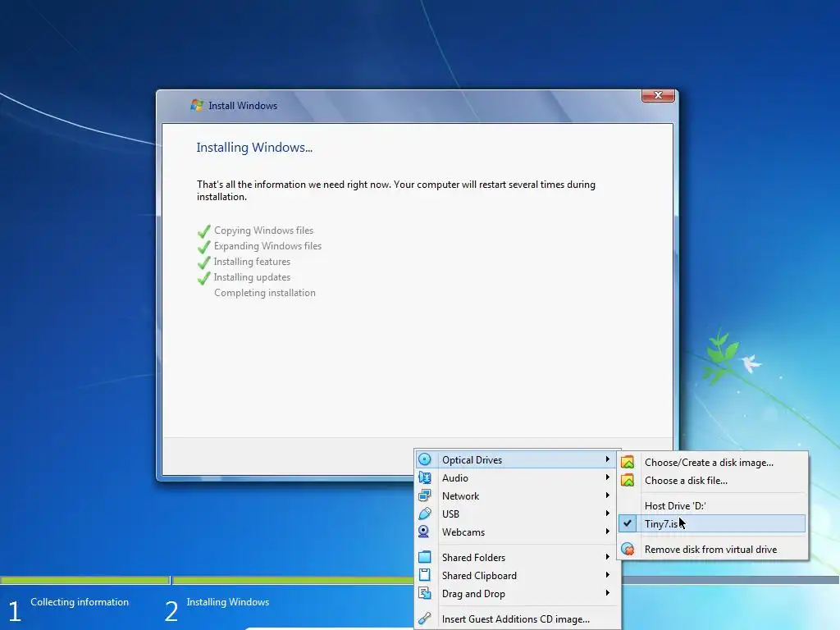Expand the Webcams submenu arrow
The width and height of the screenshot is (840, 630).
pyautogui.click(x=608, y=532)
